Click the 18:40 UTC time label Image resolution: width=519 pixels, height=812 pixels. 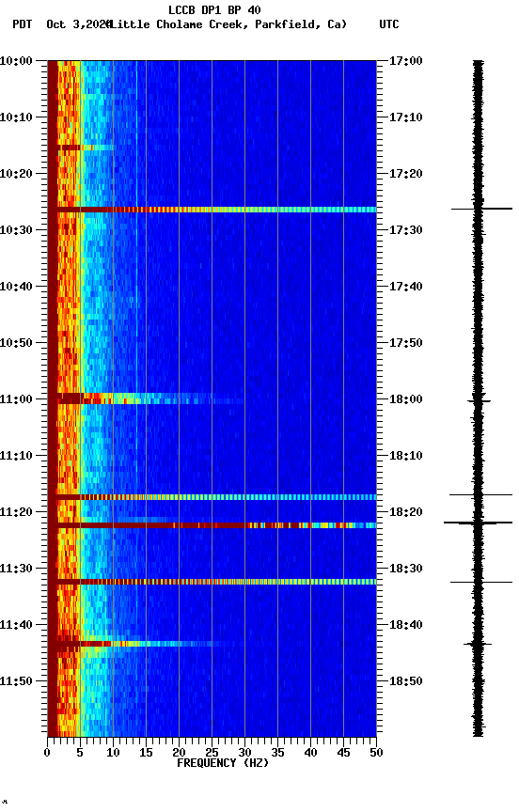tap(406, 625)
